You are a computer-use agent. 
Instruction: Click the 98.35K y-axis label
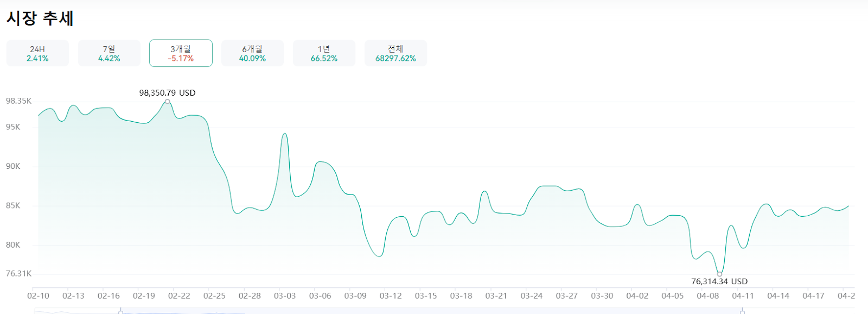coord(18,101)
